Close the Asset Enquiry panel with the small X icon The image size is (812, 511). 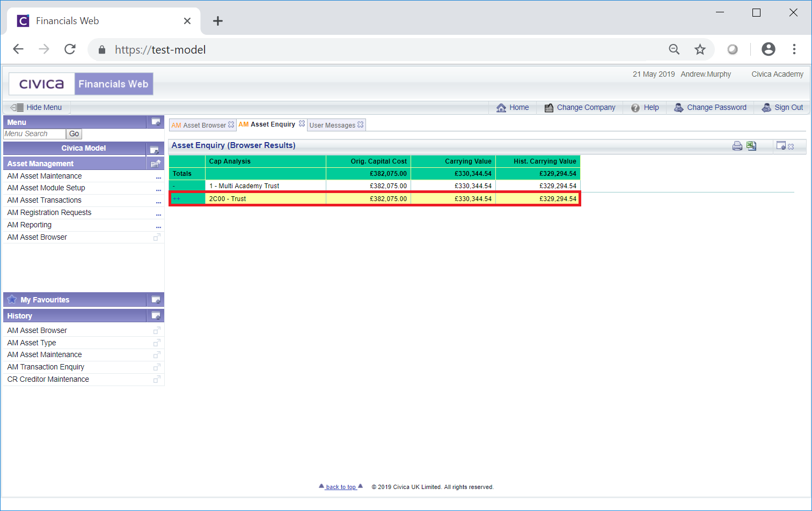[791, 146]
